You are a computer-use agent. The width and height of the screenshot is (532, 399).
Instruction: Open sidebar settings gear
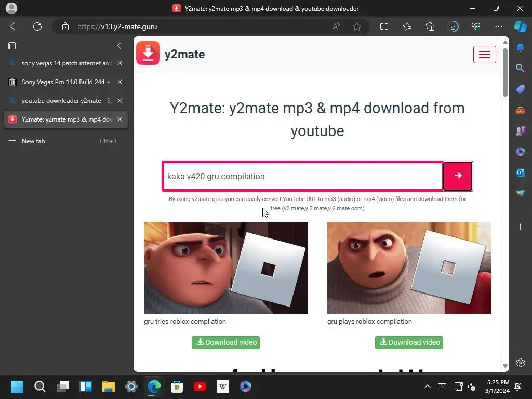point(521,363)
